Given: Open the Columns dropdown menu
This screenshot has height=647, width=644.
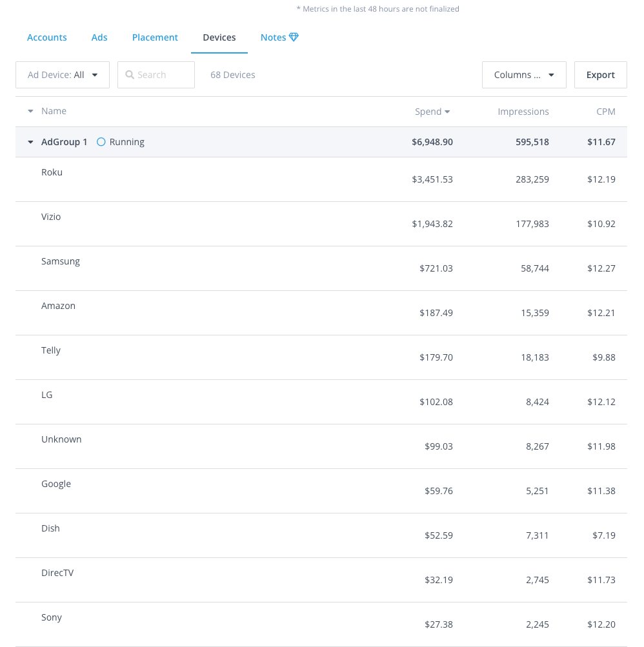Looking at the screenshot, I should (x=523, y=75).
